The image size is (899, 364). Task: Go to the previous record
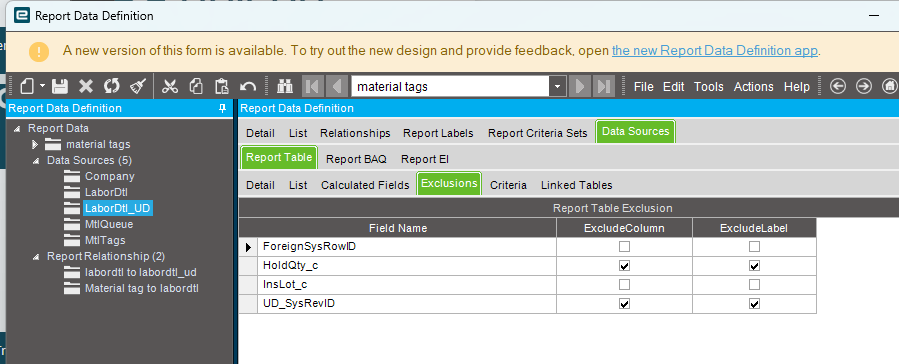337,87
